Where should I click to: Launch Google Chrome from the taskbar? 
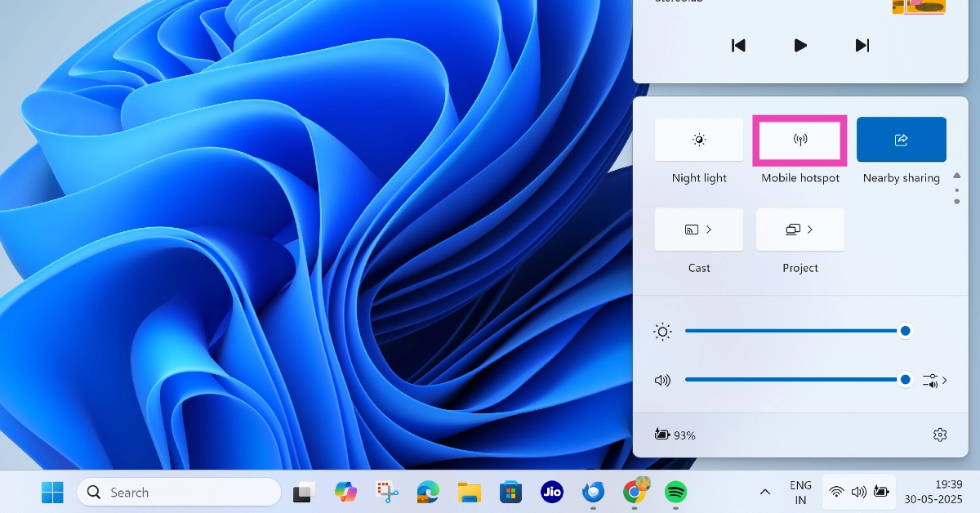pyautogui.click(x=634, y=492)
